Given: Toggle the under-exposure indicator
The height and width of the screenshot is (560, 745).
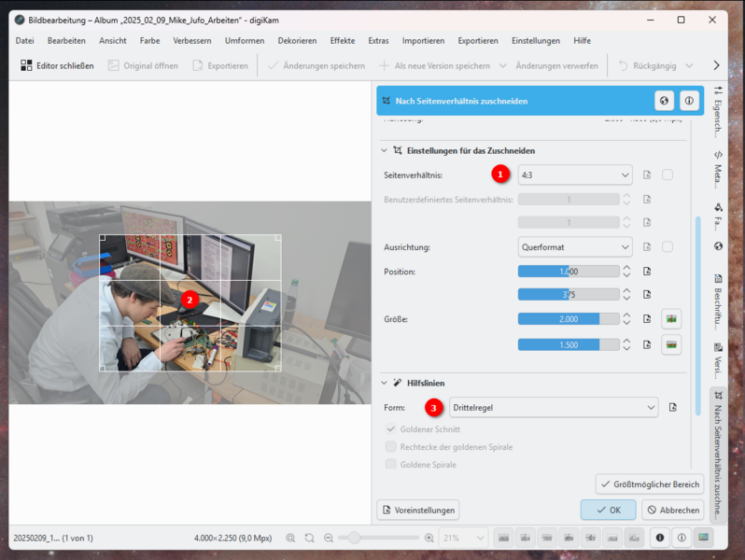Looking at the screenshot, I should 659,538.
